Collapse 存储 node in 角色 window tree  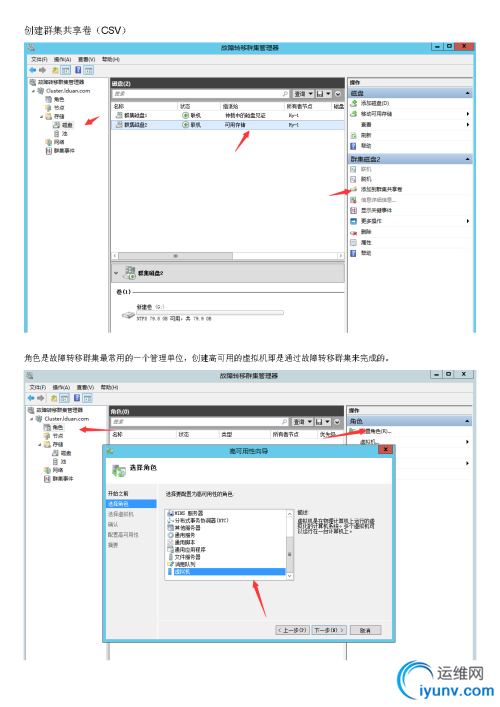coord(40,445)
